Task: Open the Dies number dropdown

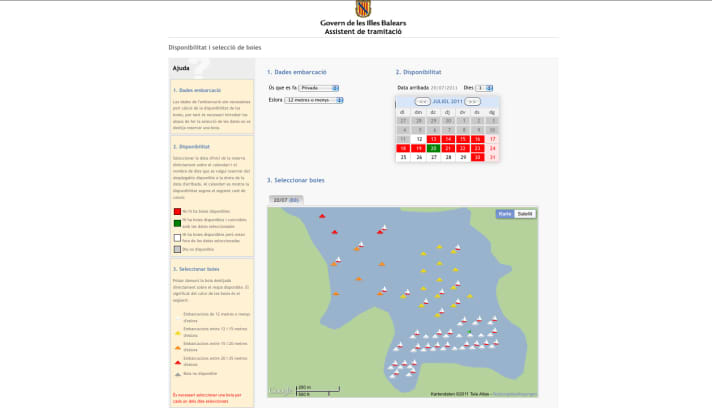Action: pos(484,88)
